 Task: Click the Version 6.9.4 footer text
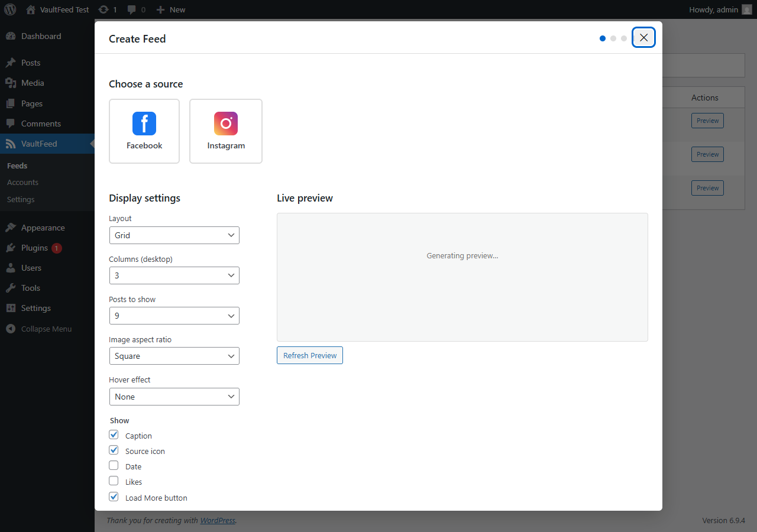(x=723, y=521)
